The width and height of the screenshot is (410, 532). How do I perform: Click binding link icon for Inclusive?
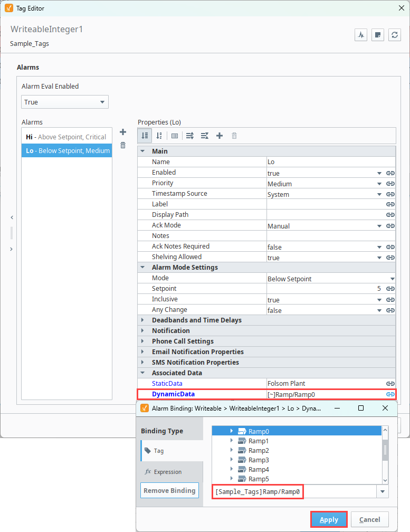tap(390, 300)
